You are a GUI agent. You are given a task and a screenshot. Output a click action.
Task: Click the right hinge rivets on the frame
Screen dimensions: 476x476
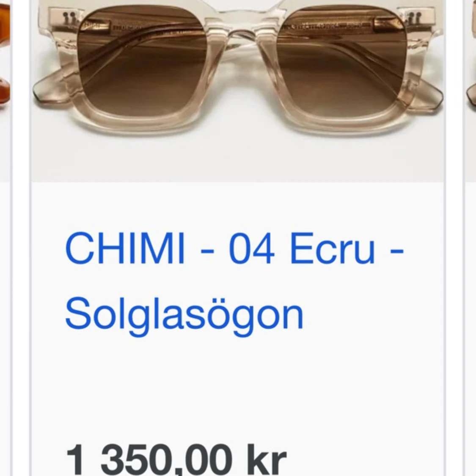[412, 18]
